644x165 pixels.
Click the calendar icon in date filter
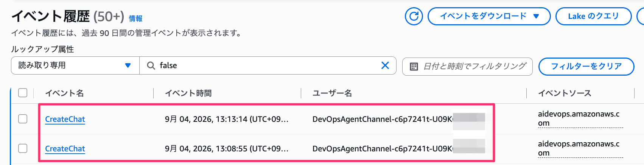pos(414,67)
